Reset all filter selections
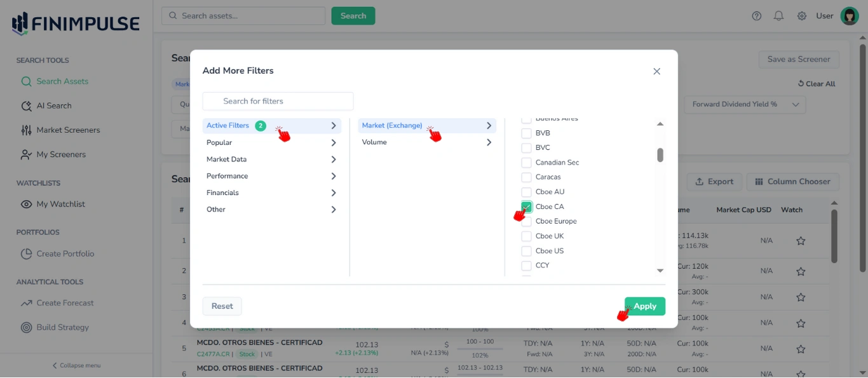 pyautogui.click(x=222, y=306)
